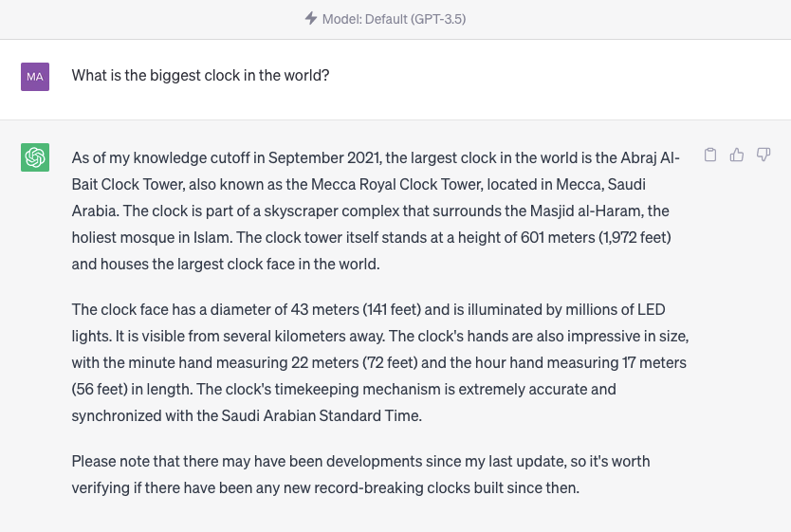Click the paragraph starting with Please note

click(x=360, y=474)
